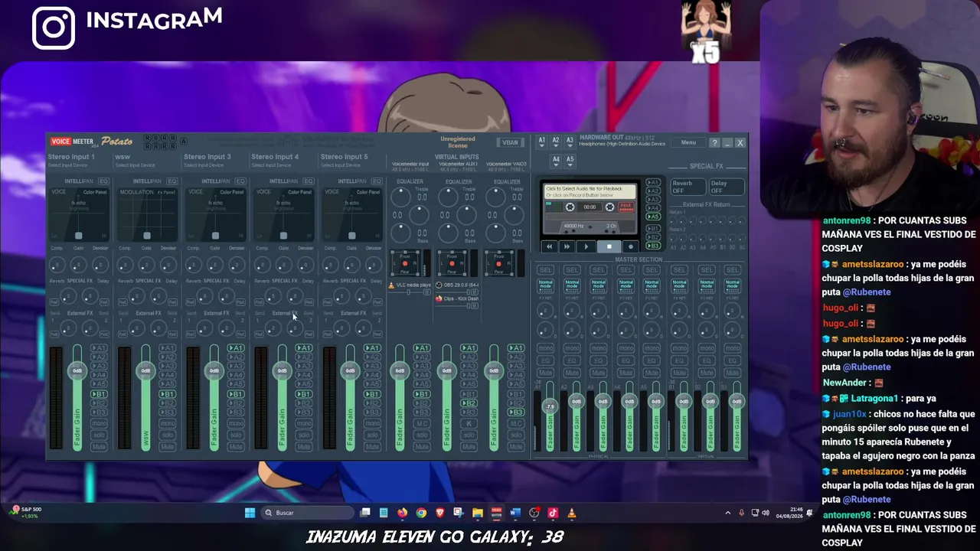The width and height of the screenshot is (980, 551).
Task: Click the Stereo Input 1 fader gain knob
Action: (77, 370)
